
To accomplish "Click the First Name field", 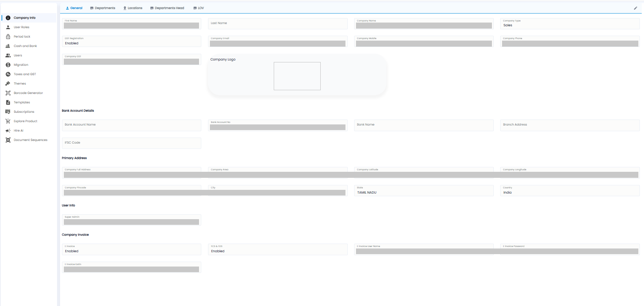I will pos(131,24).
